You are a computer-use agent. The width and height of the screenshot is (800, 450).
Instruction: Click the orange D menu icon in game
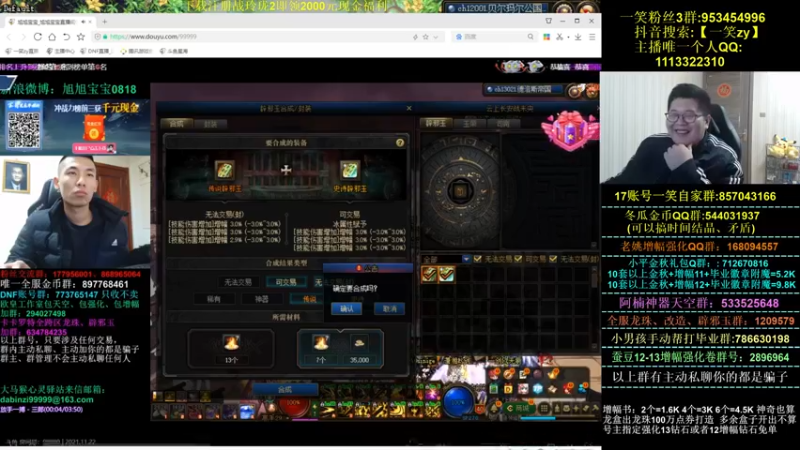tap(508, 389)
